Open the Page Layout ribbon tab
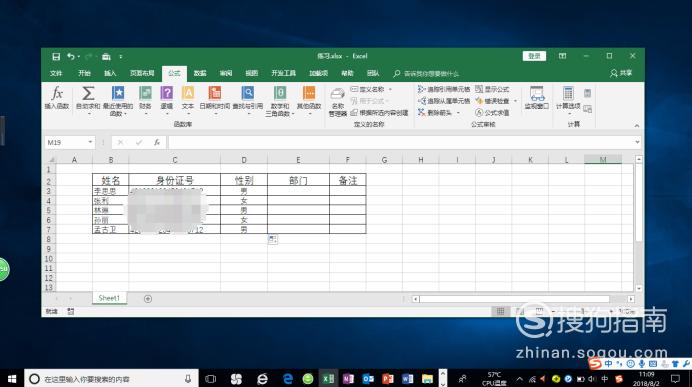Screen dimensions: 692x387 coord(142,73)
